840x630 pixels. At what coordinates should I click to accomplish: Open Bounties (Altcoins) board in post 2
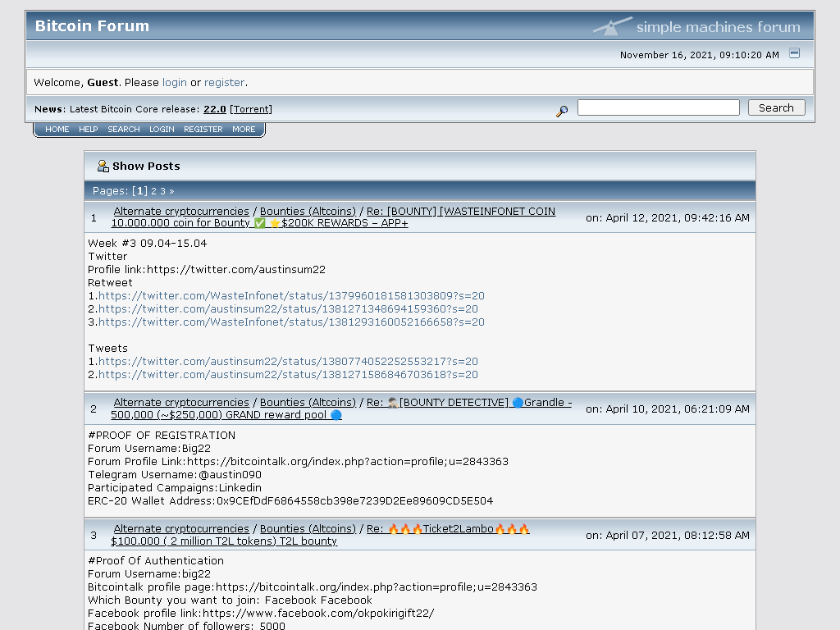click(308, 402)
